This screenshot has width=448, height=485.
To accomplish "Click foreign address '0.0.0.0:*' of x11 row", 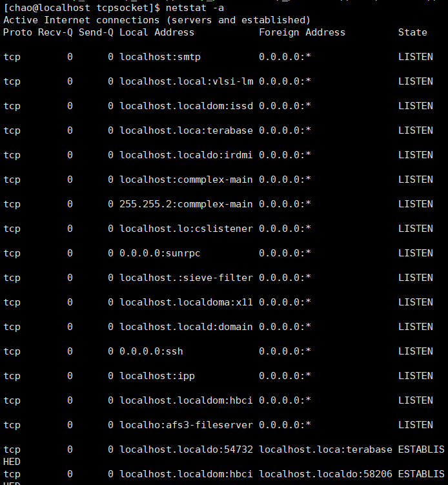I will 285,302.
